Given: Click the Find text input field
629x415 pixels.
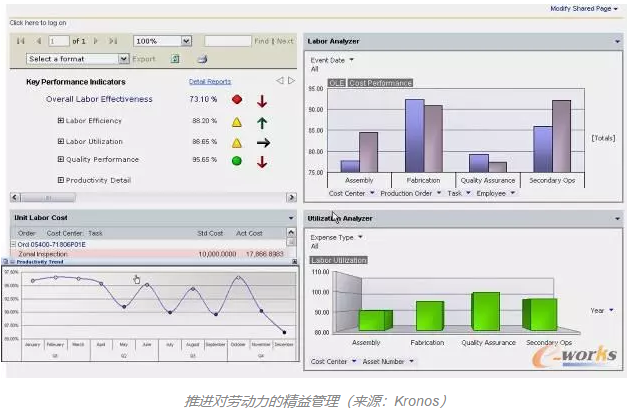Looking at the screenshot, I should 227,41.
